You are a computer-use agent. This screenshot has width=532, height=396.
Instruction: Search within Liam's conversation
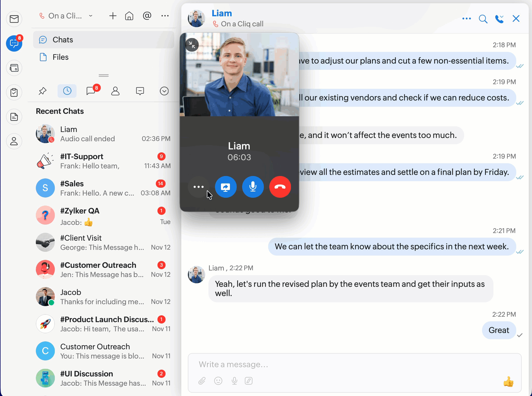point(483,19)
